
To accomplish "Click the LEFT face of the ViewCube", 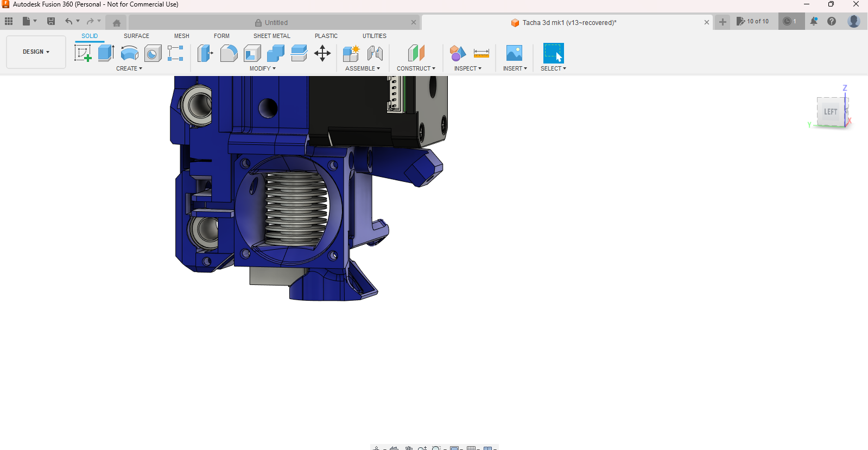I will pyautogui.click(x=831, y=112).
